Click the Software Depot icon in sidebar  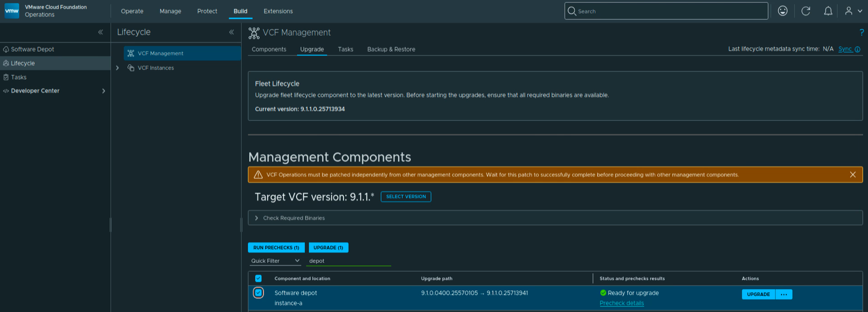click(6, 49)
